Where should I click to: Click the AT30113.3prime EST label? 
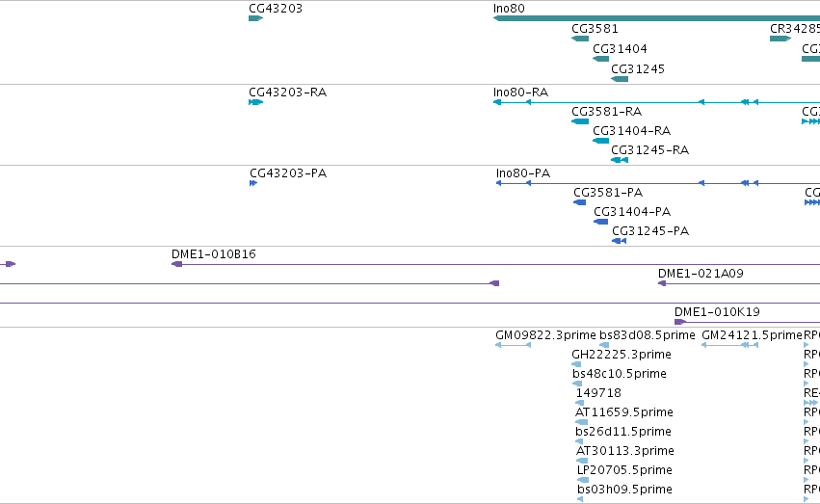[x=625, y=452]
